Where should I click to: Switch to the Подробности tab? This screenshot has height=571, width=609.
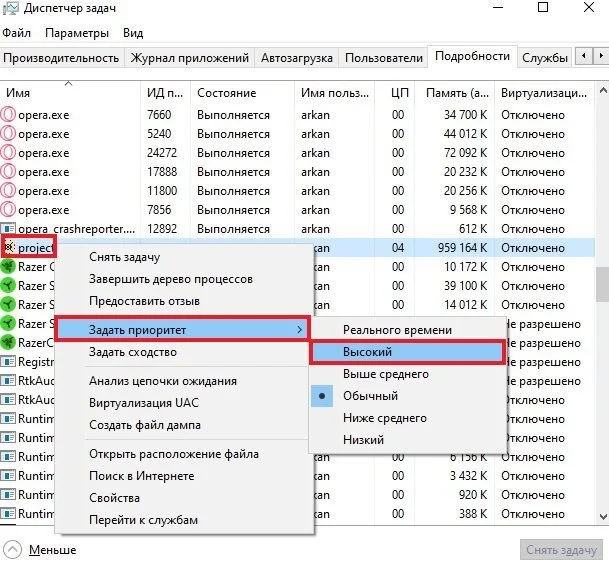[472, 56]
